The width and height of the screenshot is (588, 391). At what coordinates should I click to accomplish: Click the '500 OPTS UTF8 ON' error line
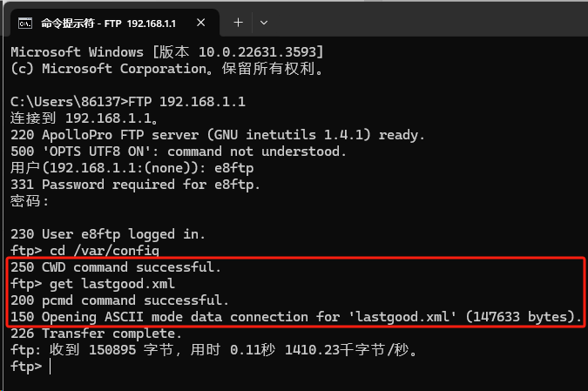[179, 152]
